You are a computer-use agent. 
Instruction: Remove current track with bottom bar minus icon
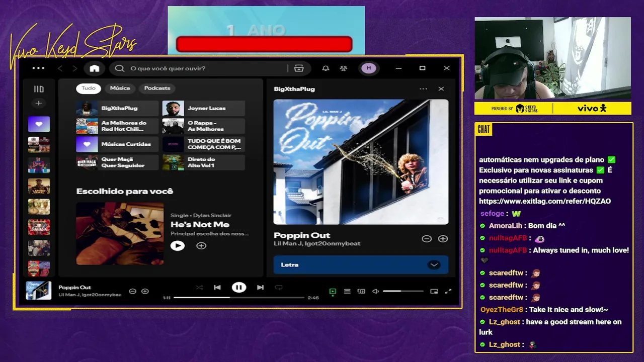[x=132, y=291]
